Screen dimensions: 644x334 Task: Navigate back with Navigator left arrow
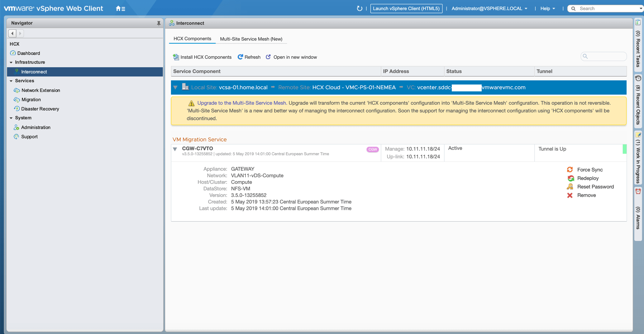pos(12,33)
